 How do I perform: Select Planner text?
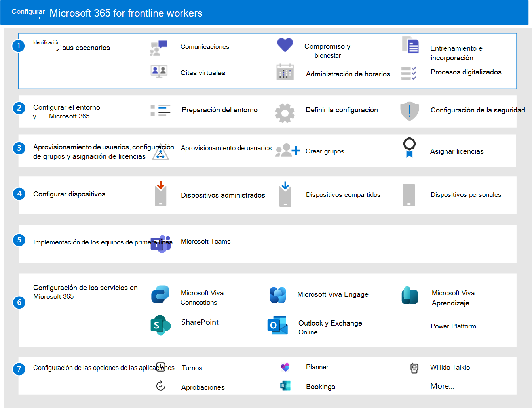click(x=317, y=367)
